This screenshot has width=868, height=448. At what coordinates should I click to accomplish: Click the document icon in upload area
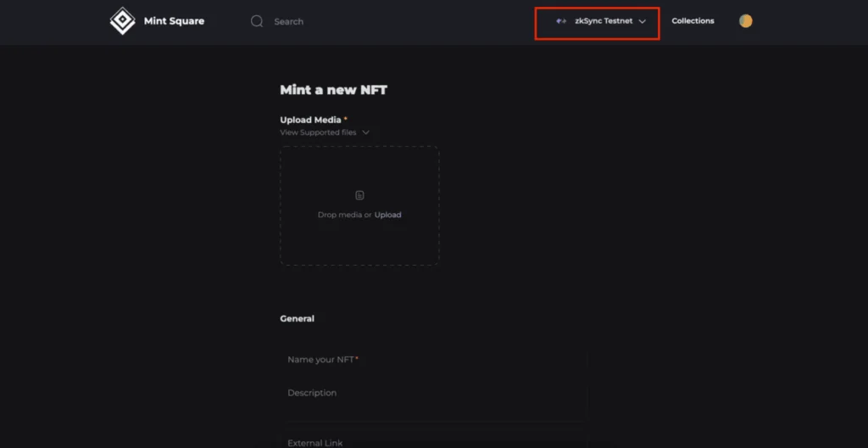[359, 195]
